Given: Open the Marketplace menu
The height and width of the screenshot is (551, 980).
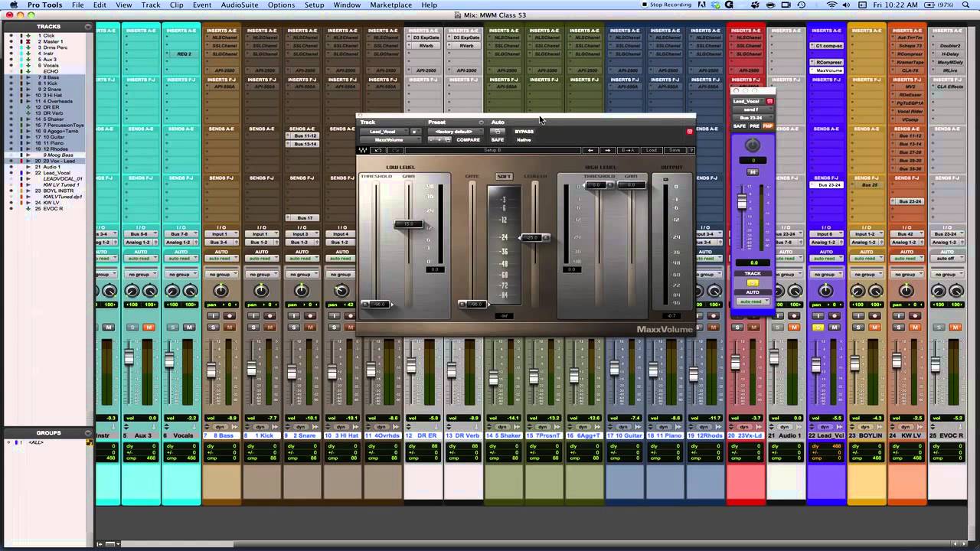Looking at the screenshot, I should coord(391,5).
